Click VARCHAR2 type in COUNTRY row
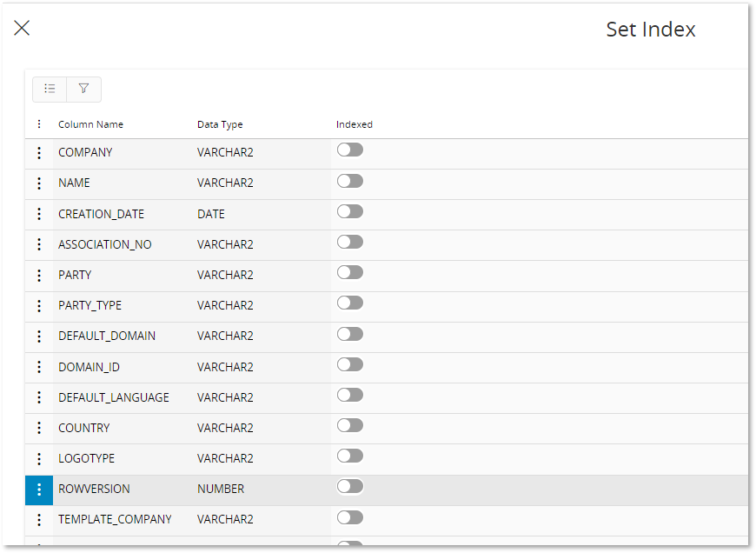 (x=225, y=428)
